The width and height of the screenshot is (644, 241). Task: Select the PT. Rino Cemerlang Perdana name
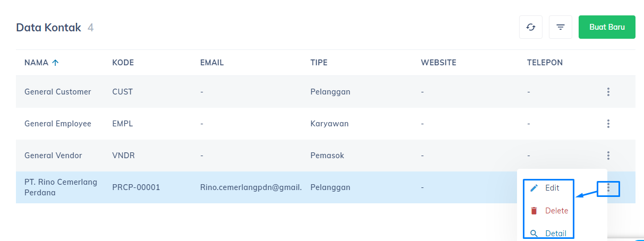[x=61, y=187]
